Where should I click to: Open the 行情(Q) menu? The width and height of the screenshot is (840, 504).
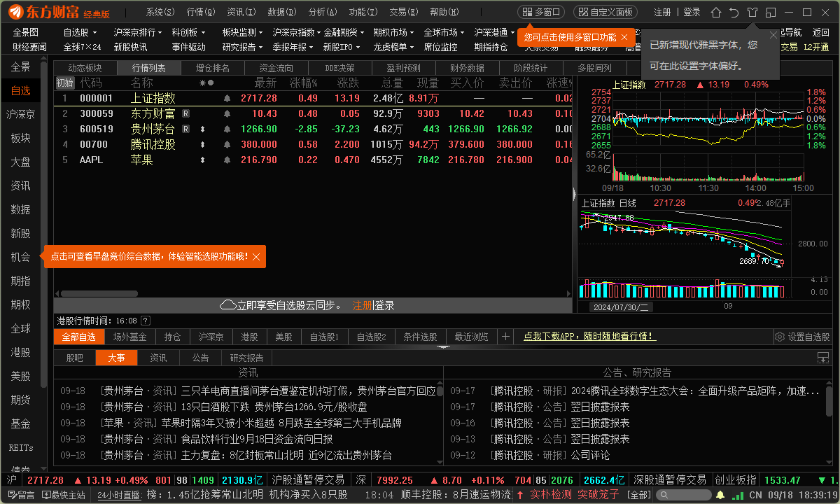202,13
